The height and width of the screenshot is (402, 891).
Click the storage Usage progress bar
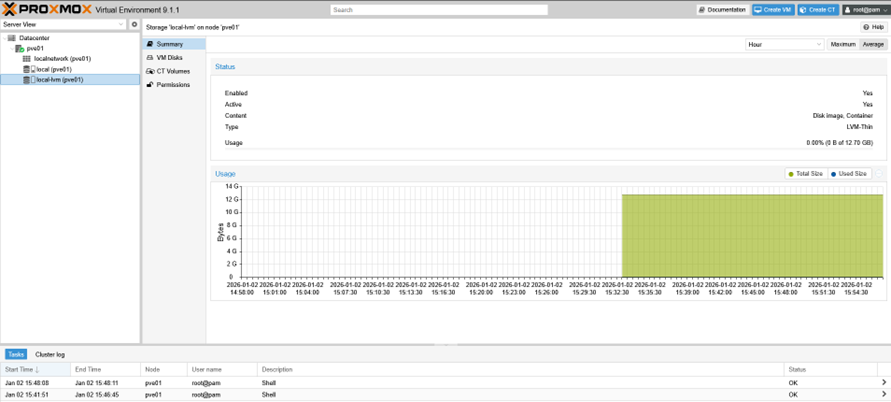click(548, 149)
